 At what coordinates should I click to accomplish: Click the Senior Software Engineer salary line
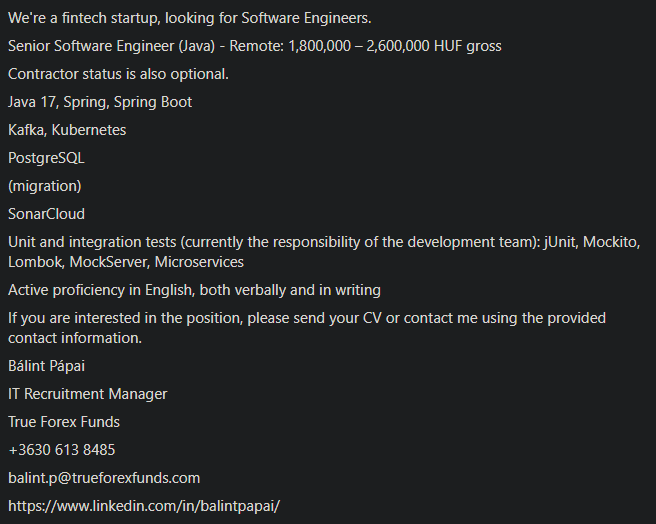(x=255, y=46)
